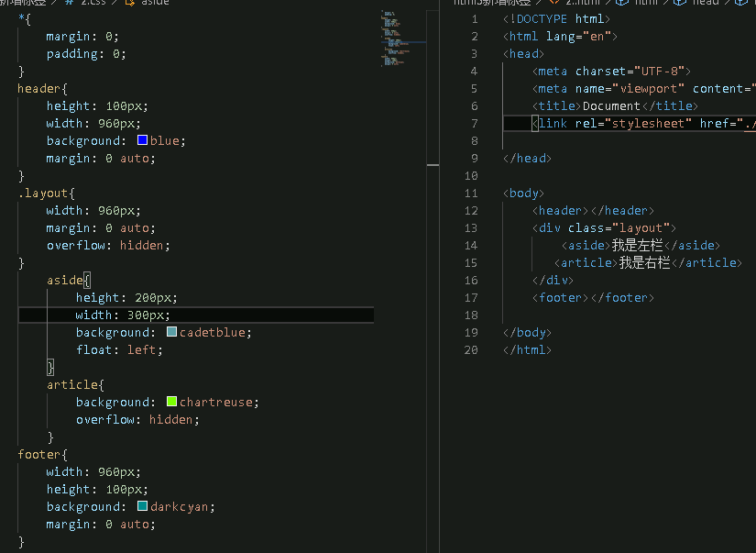The image size is (756, 553).
Task: Open the chartreuse color swatch picker
Action: point(171,401)
